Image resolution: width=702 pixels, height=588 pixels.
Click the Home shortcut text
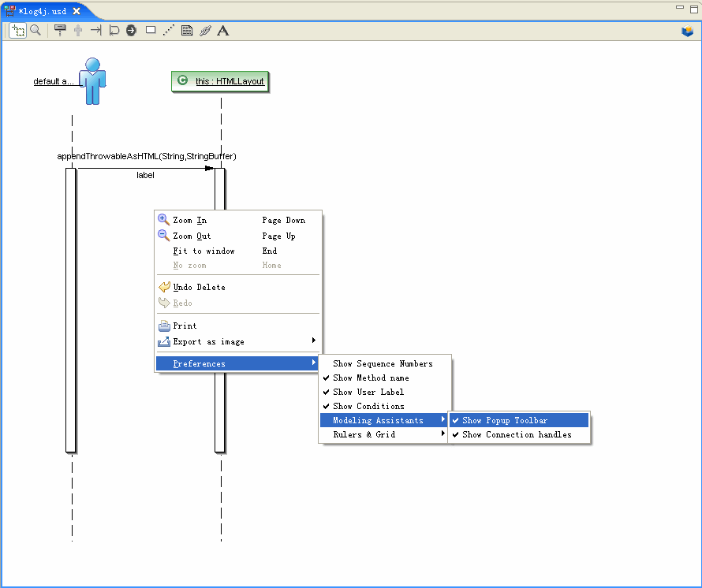[272, 265]
